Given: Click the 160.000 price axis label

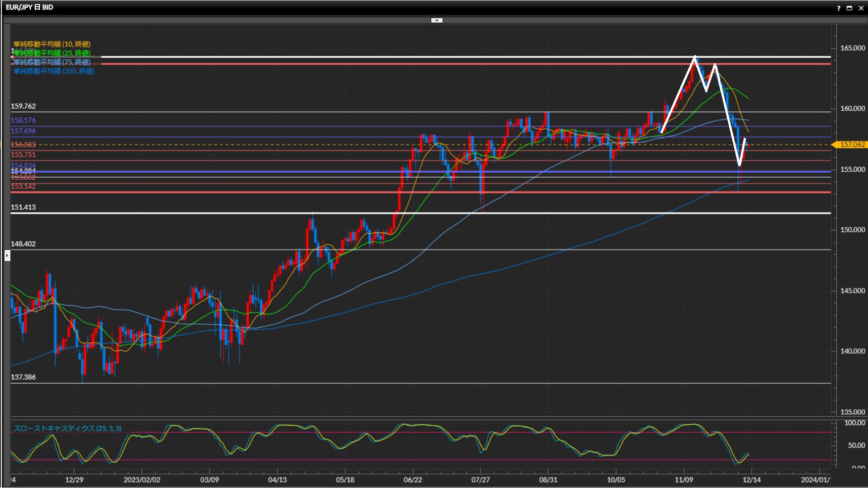Looking at the screenshot, I should point(852,108).
